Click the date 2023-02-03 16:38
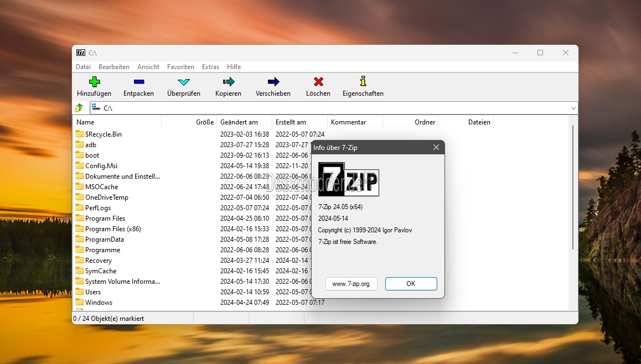 (x=245, y=134)
